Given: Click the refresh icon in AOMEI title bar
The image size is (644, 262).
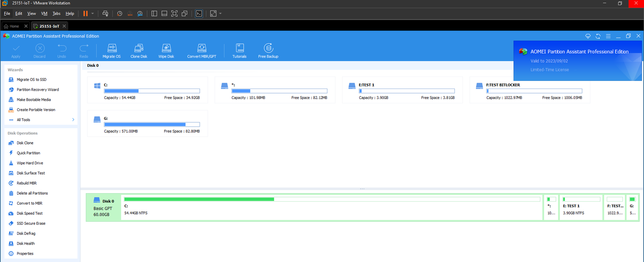Looking at the screenshot, I should [x=598, y=36].
